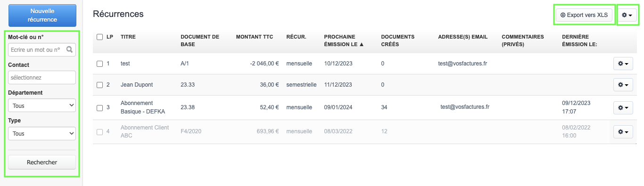The height and width of the screenshot is (186, 644).
Task: Open gear actions menu for Abonnement Client ABC
Action: click(x=623, y=132)
